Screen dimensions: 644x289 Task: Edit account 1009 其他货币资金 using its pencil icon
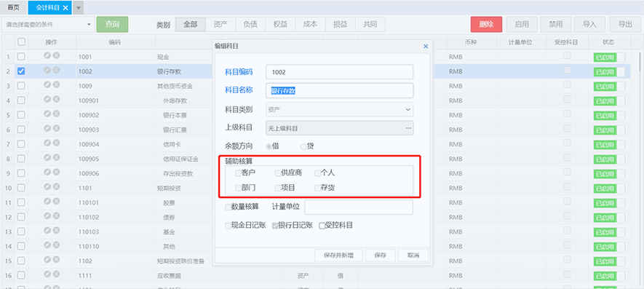[47, 84]
